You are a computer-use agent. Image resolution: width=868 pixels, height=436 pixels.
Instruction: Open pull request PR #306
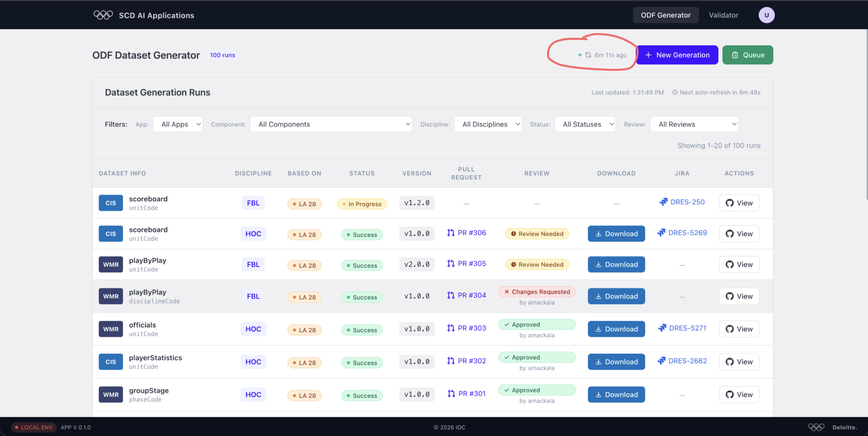(467, 233)
